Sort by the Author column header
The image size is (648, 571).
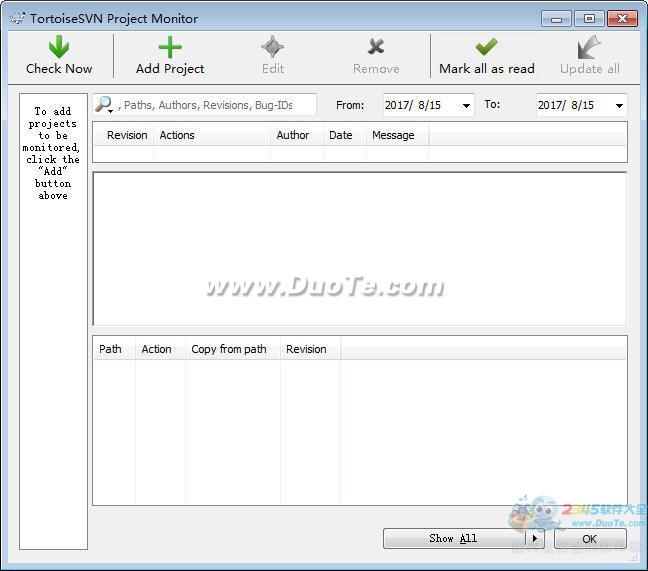(x=297, y=135)
